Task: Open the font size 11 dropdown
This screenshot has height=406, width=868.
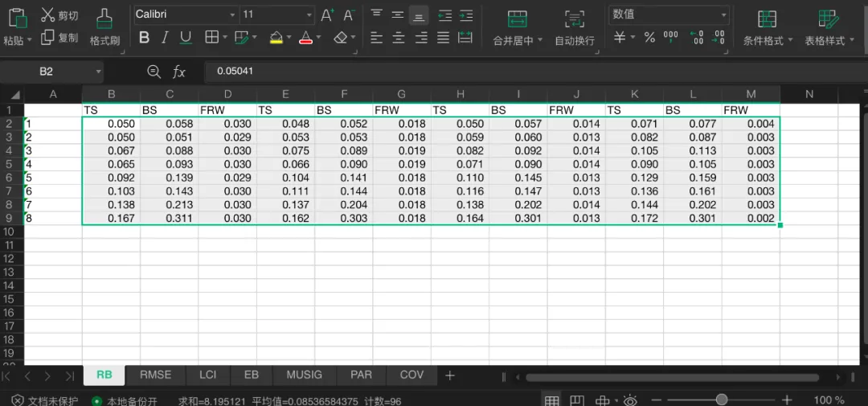Action: [x=309, y=15]
